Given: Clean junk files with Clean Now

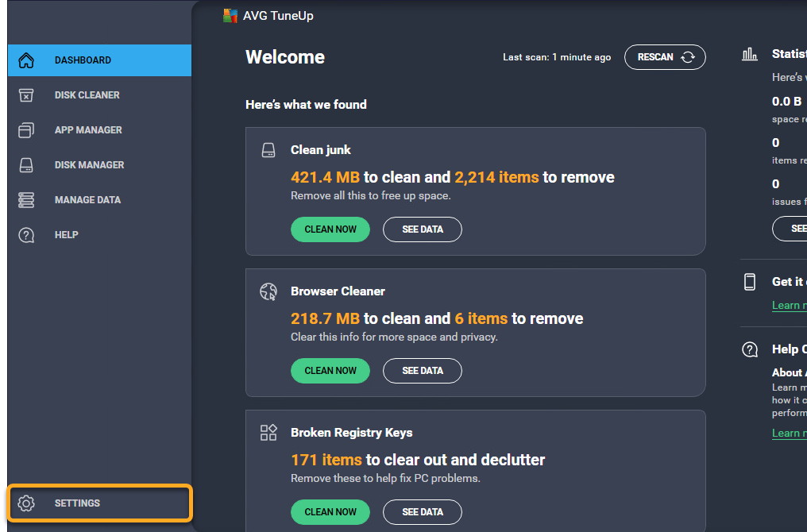Looking at the screenshot, I should coord(330,229).
